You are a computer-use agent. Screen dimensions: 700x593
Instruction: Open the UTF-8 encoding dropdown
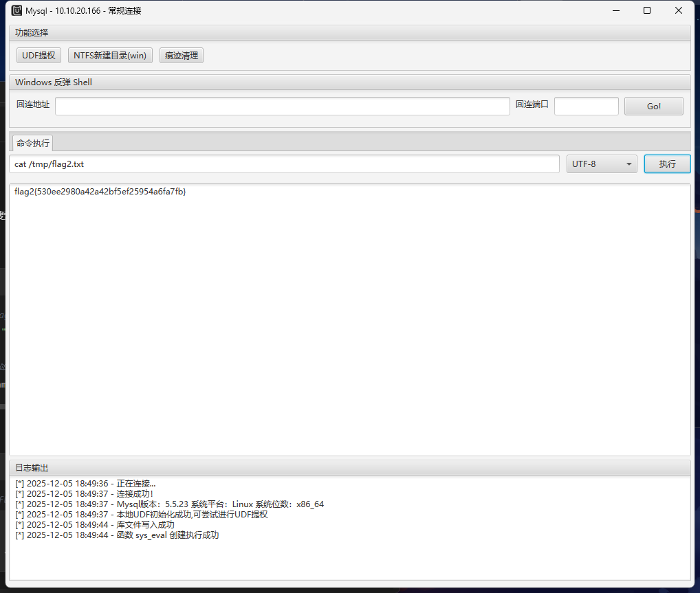602,164
